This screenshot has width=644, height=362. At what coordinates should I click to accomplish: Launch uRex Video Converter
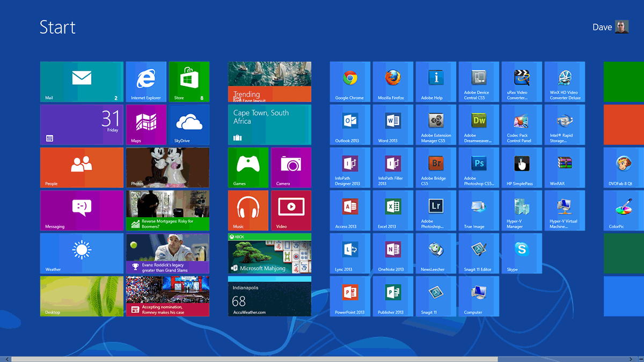(x=522, y=82)
